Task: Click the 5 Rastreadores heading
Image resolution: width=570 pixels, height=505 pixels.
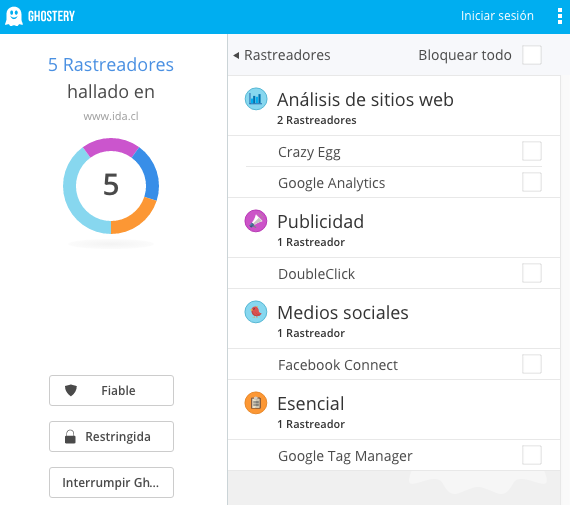Action: coord(111,65)
